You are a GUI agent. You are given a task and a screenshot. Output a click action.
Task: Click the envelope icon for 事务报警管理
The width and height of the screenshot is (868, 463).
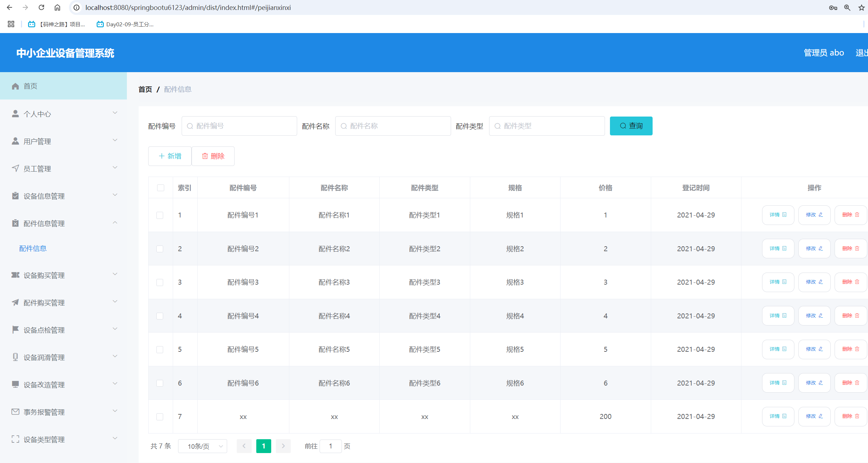tap(15, 412)
